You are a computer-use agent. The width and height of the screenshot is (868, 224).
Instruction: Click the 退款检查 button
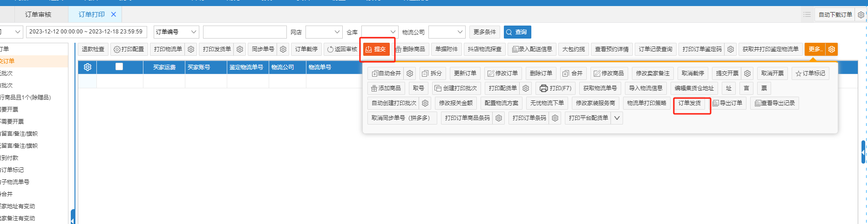(93, 49)
